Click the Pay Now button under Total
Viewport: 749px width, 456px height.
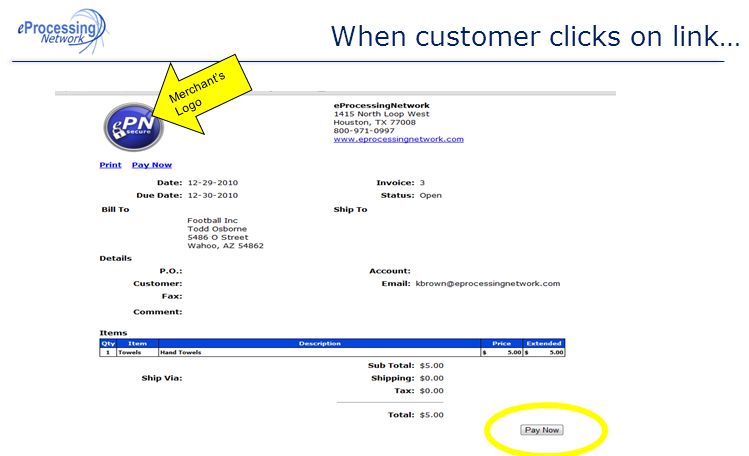542,430
